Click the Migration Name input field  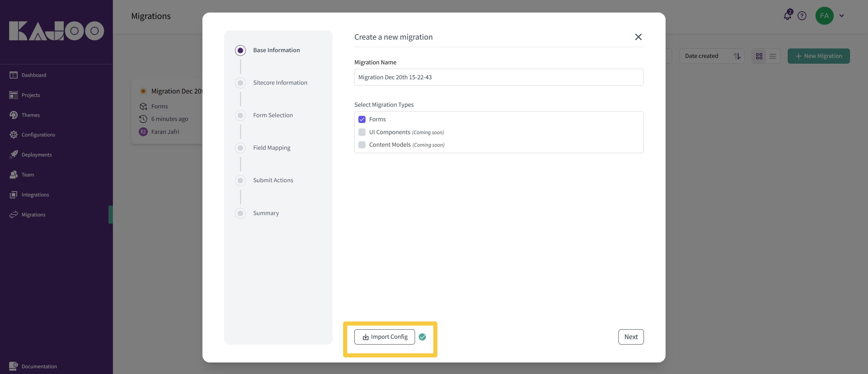(x=499, y=77)
